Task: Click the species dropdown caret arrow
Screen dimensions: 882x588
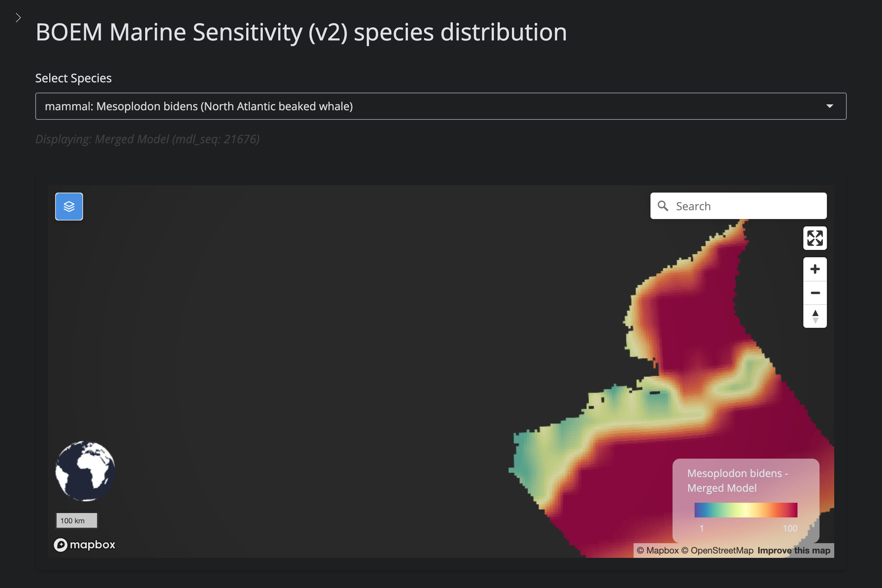Action: pos(829,106)
